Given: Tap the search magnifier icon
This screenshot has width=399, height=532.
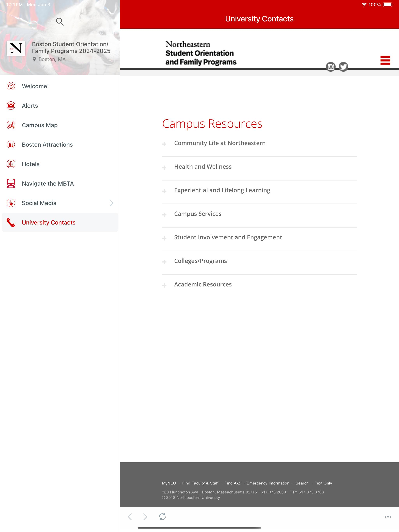Looking at the screenshot, I should click(60, 22).
